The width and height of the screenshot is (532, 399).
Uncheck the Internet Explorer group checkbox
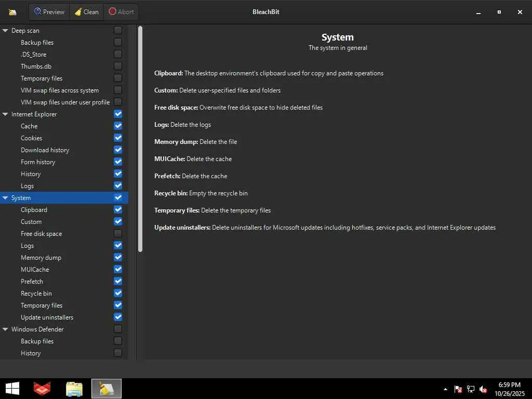coord(118,114)
